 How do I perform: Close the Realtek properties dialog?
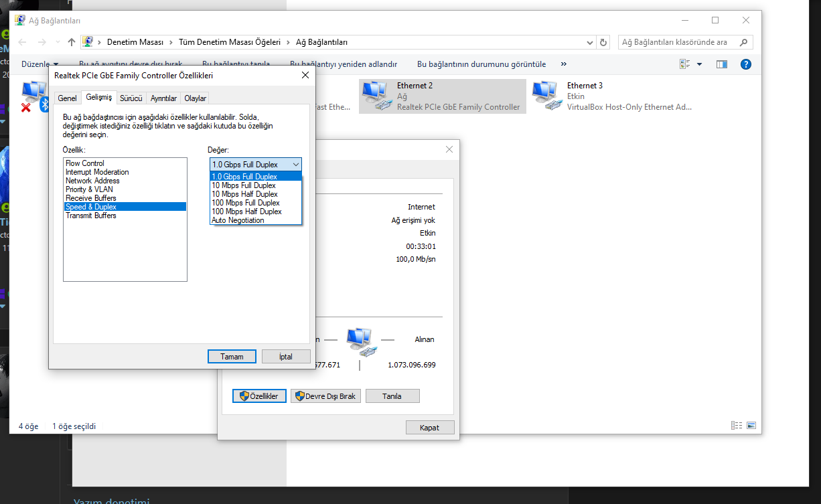coord(305,75)
